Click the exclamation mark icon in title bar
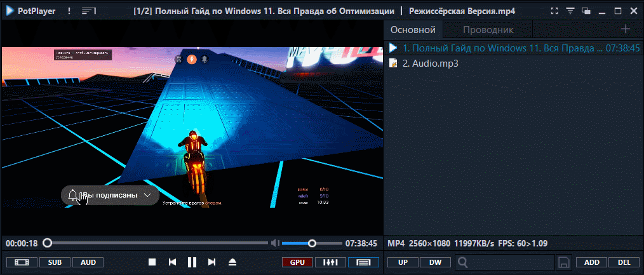The image size is (644, 275). tap(69, 11)
